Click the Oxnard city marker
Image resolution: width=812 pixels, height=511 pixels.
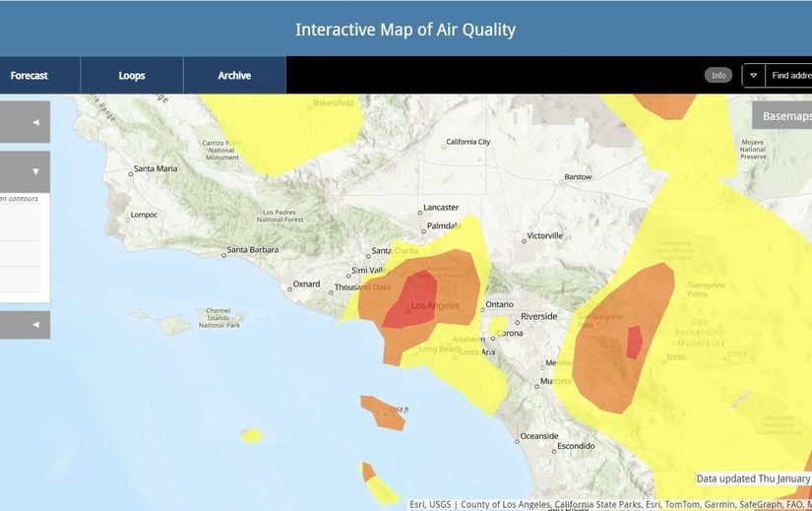(290, 287)
